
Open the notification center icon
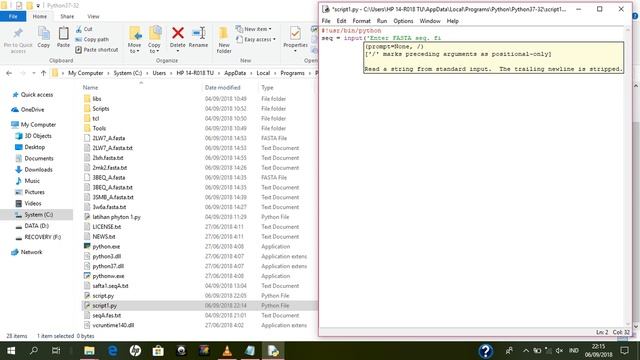(x=624, y=351)
